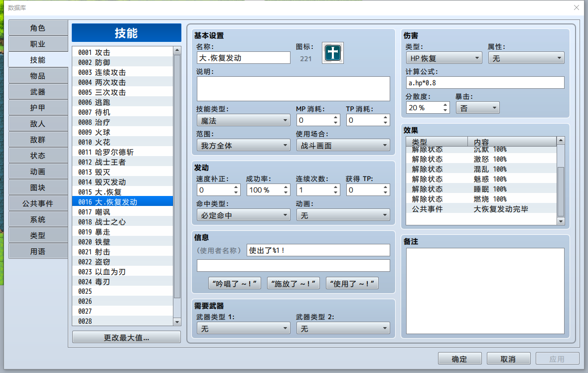This screenshot has width=588, height=373.
Task: Open the 动画 dropdown in 发动 section
Action: [x=343, y=215]
